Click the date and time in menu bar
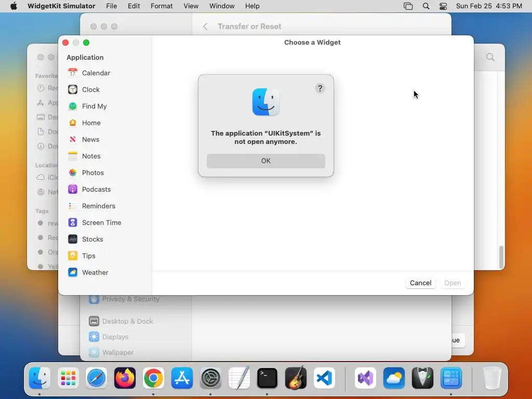The width and height of the screenshot is (532, 399). [x=489, y=6]
